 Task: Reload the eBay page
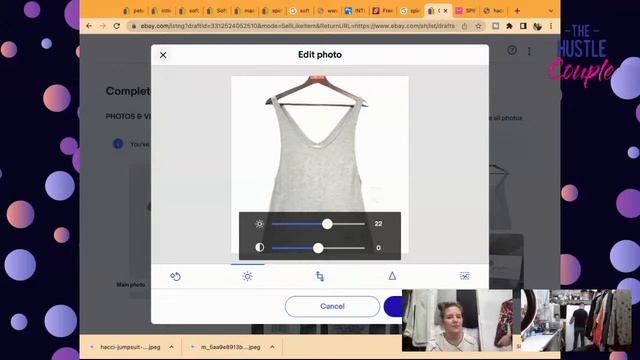(117, 26)
